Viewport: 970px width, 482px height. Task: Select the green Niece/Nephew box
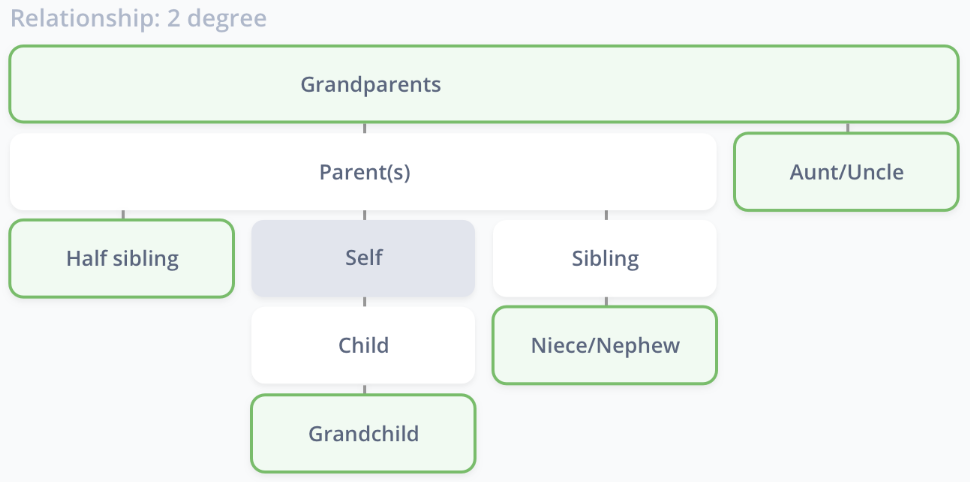[x=605, y=345]
